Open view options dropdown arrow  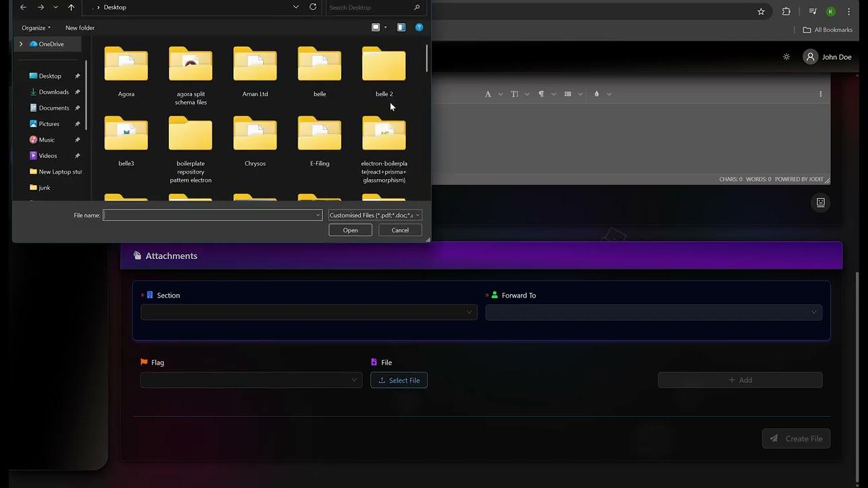click(385, 27)
